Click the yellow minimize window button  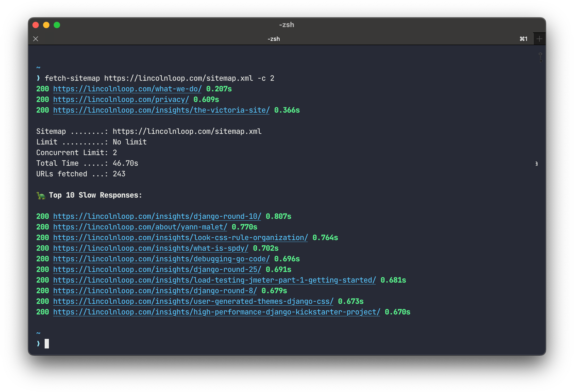pyautogui.click(x=46, y=25)
